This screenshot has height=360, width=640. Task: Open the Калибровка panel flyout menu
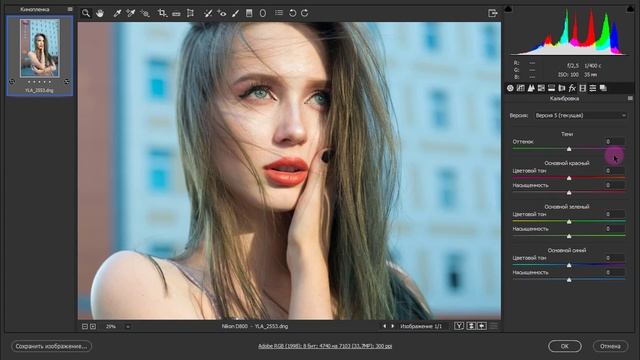coord(630,98)
